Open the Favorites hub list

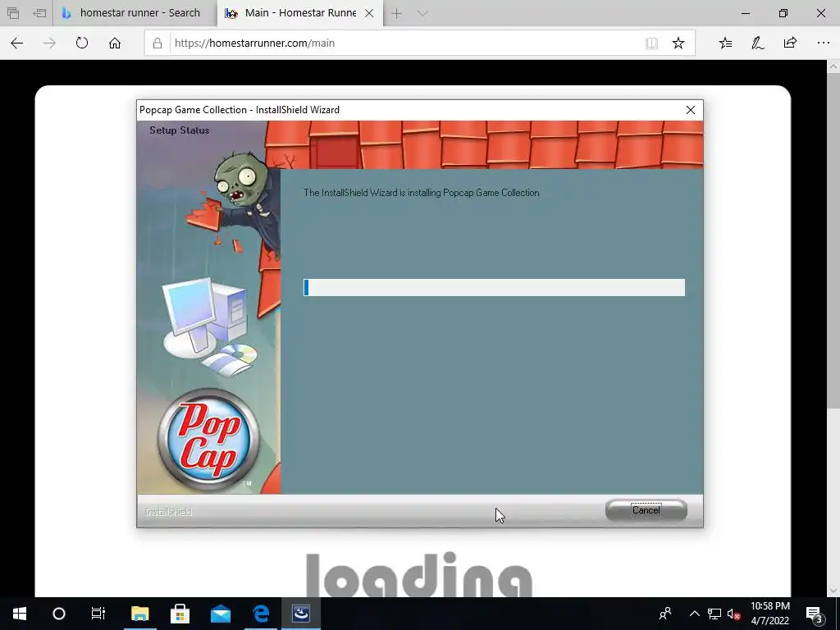(x=725, y=43)
